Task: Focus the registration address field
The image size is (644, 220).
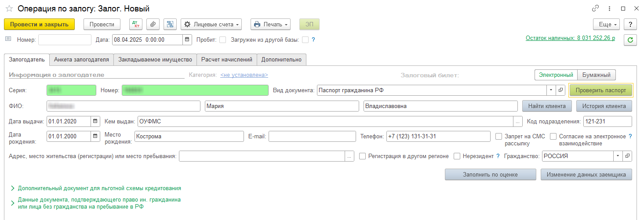Action: 262,156
